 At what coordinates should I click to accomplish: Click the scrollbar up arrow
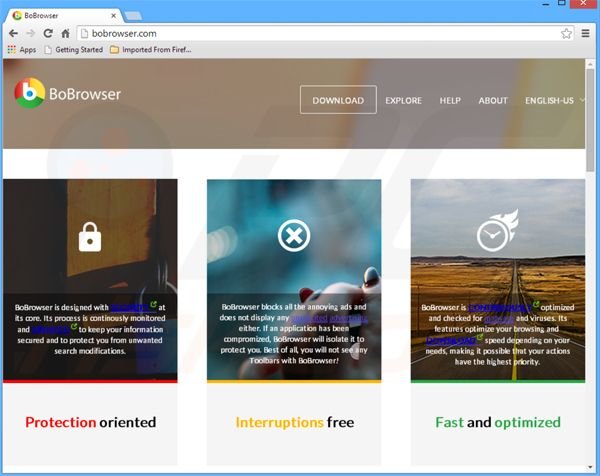(x=590, y=64)
